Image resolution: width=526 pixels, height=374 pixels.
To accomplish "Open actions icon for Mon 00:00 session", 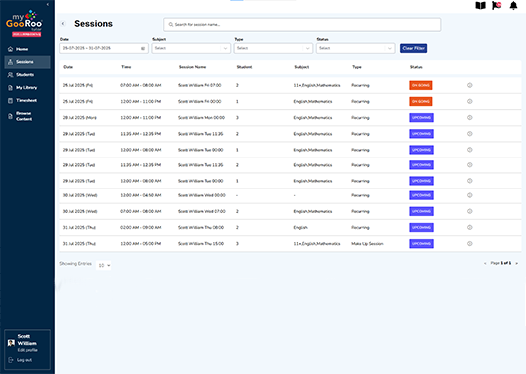I will pos(470,118).
